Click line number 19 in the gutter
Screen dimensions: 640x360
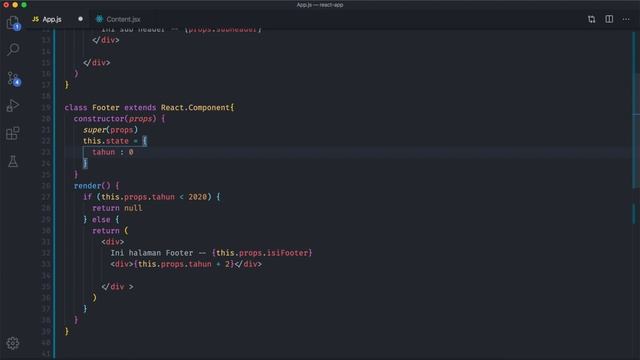[x=46, y=107]
